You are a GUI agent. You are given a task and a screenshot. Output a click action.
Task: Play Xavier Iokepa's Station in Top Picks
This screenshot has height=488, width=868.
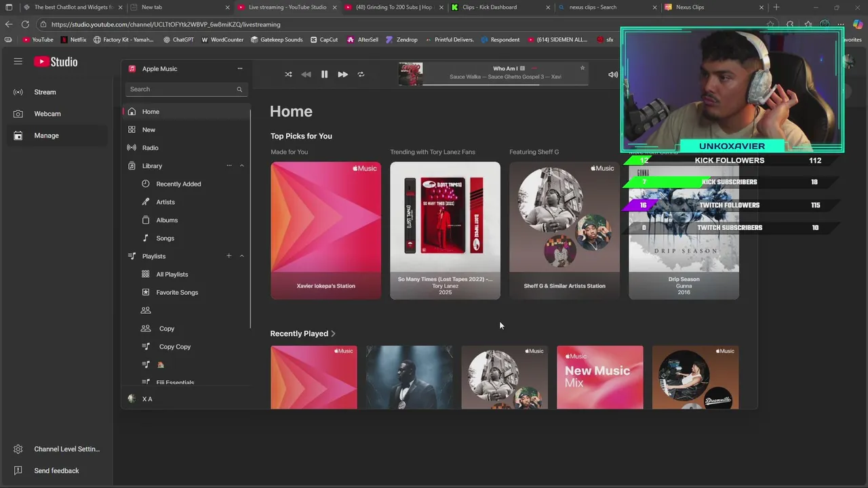pos(325,230)
